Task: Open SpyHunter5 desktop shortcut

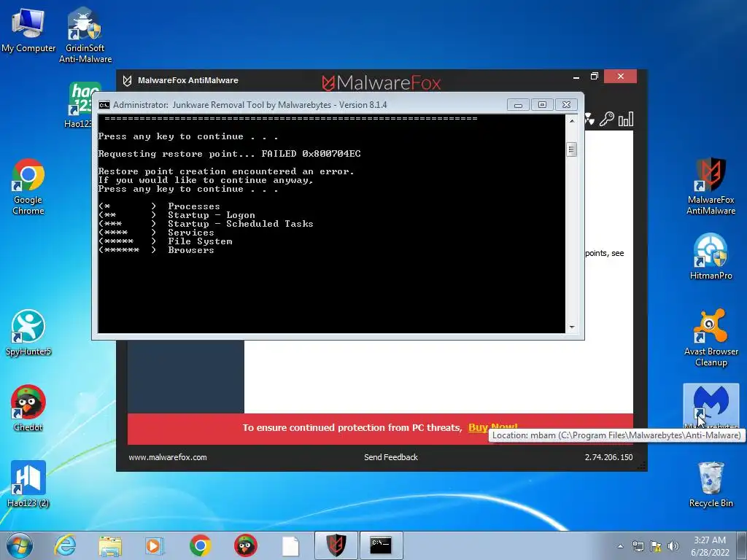Action: tap(28, 332)
